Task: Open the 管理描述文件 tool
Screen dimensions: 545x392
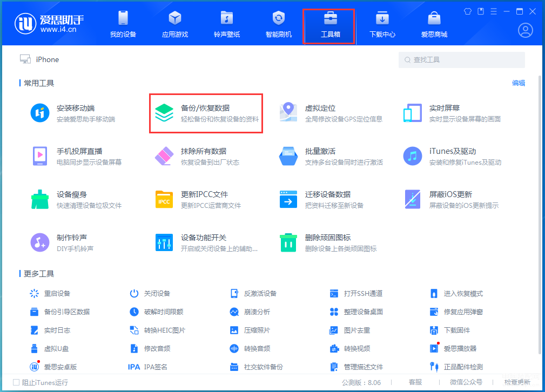Action: (356, 367)
